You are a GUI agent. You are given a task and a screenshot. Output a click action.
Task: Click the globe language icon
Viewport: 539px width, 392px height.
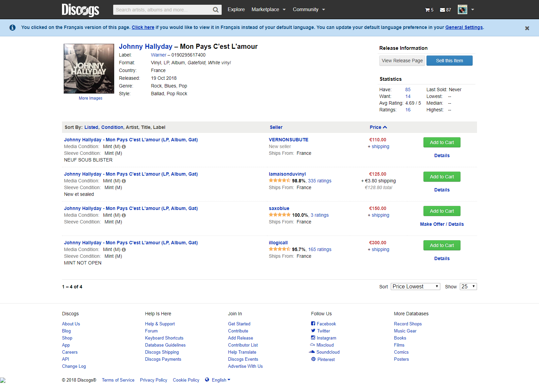coord(207,380)
